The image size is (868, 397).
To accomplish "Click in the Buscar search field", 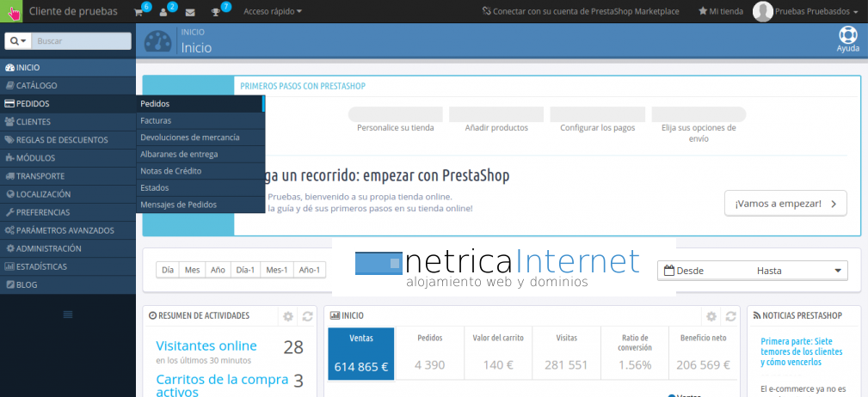I will [x=82, y=41].
